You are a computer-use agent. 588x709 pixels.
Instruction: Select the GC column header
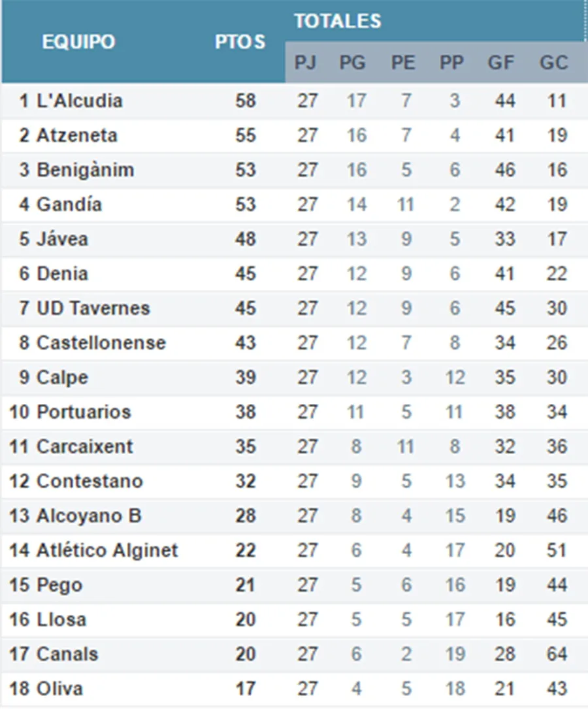[553, 63]
